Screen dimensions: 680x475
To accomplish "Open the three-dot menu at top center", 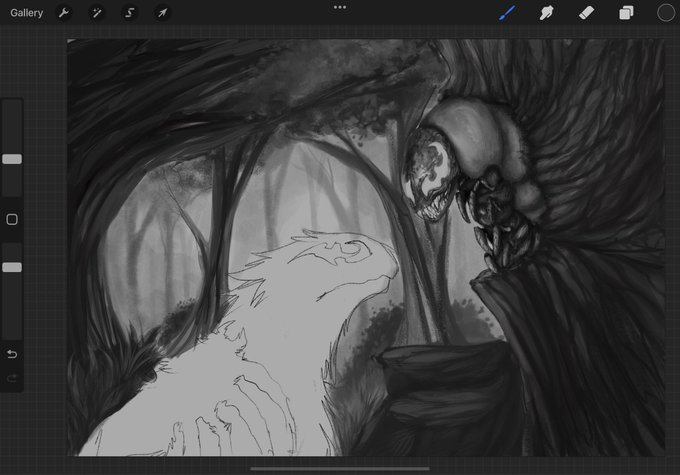I will click(340, 7).
